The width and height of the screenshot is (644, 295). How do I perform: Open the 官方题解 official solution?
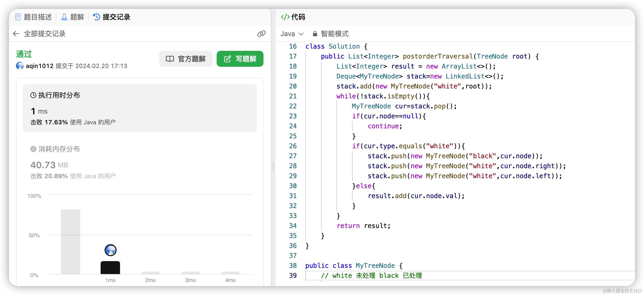186,59
